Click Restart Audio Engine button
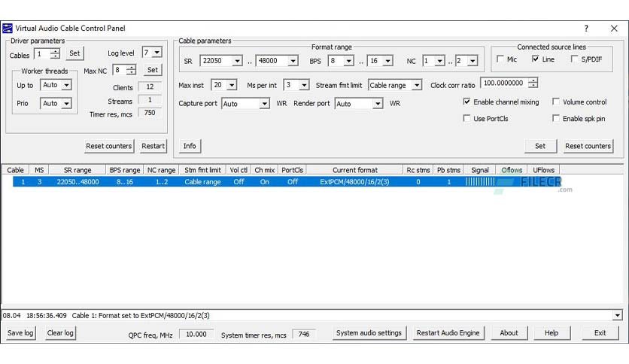Viewport: 629px width, 364px height. [448, 332]
